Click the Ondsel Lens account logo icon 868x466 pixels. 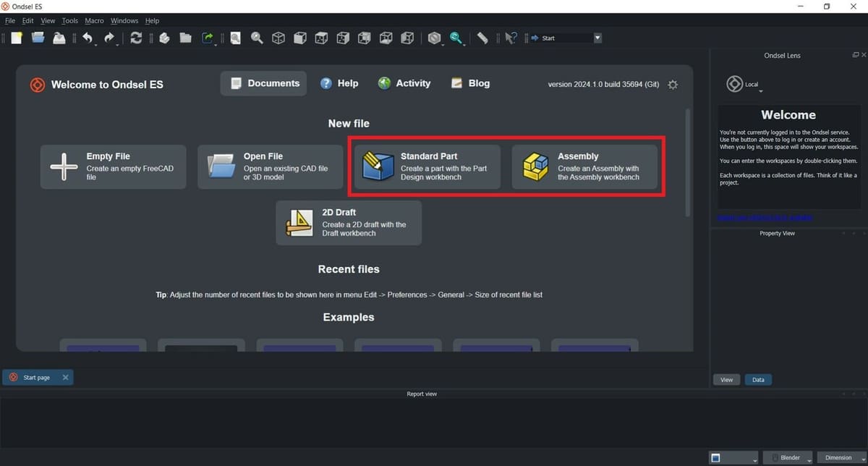pyautogui.click(x=734, y=84)
